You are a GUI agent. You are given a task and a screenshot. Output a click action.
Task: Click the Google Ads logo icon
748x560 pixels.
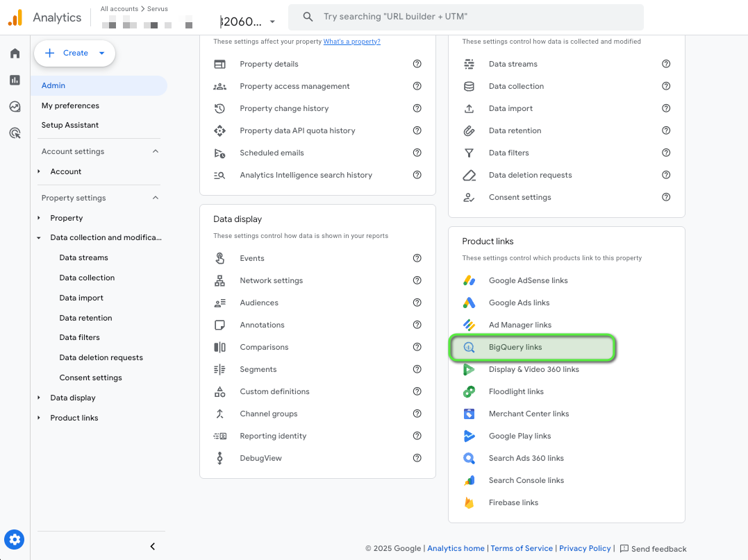[x=469, y=303]
